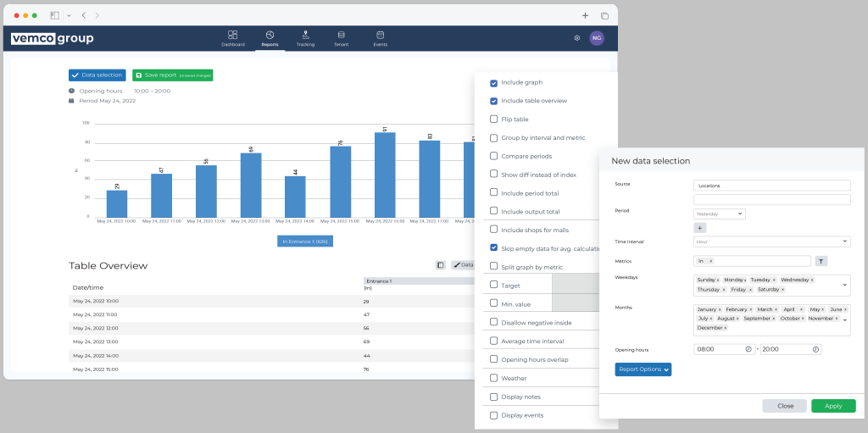
Task: Open the Tenant section icon
Action: click(341, 37)
